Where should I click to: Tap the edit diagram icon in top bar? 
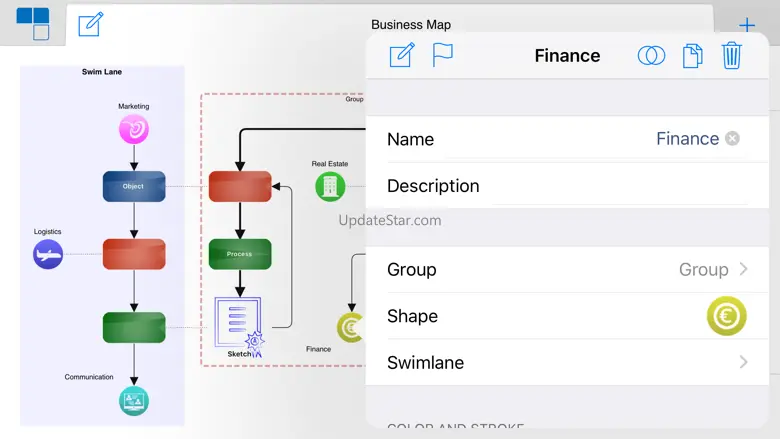[x=91, y=24]
